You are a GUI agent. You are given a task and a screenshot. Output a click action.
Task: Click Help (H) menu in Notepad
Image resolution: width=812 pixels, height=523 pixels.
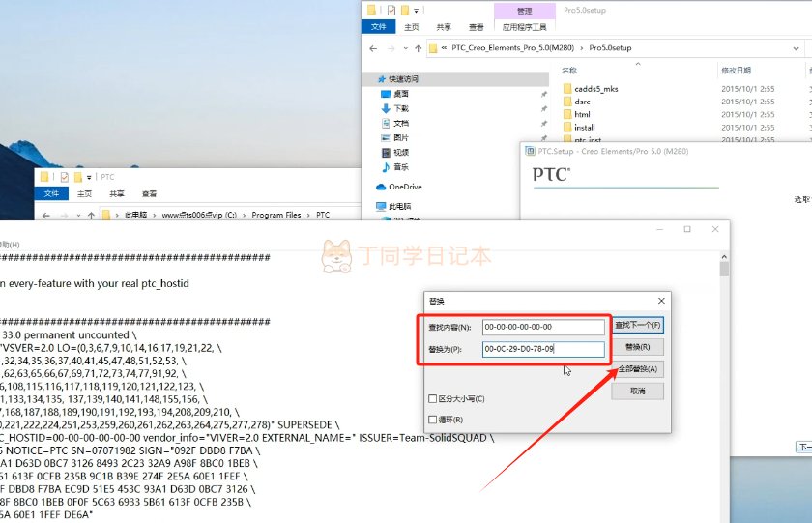pos(10,245)
